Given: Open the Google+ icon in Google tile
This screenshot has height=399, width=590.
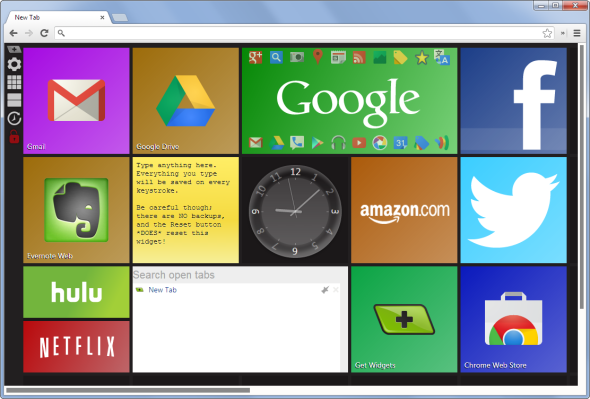Looking at the screenshot, I should (x=255, y=57).
